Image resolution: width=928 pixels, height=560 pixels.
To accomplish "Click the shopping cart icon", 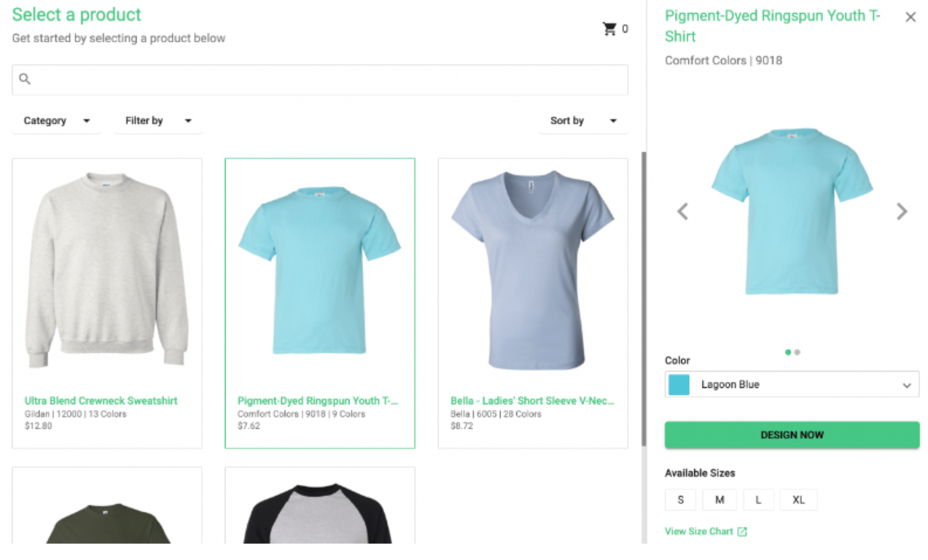I will (609, 28).
